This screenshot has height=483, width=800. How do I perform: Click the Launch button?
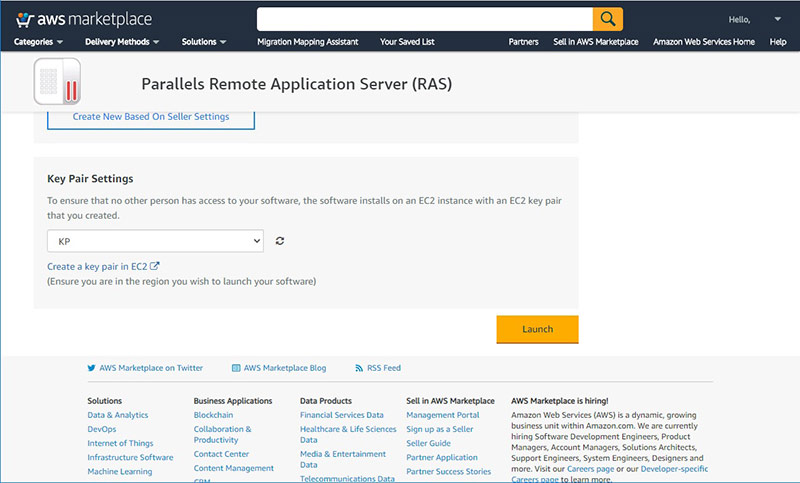tap(537, 329)
